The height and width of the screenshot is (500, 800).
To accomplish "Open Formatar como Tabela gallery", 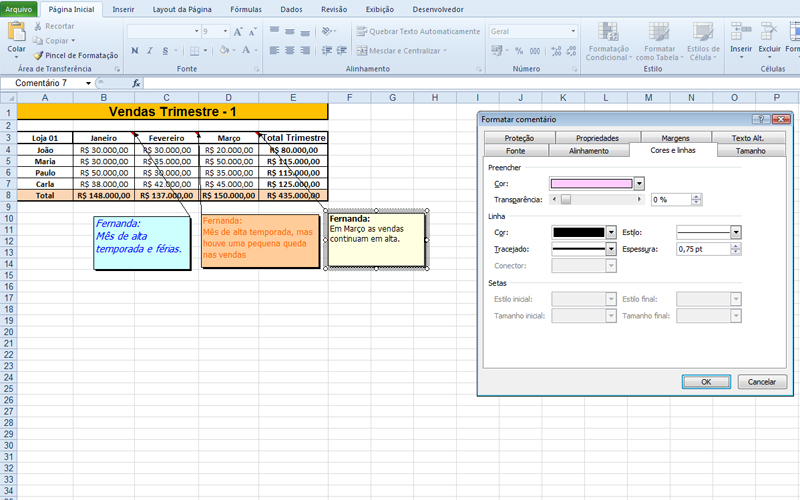I will pos(659,41).
